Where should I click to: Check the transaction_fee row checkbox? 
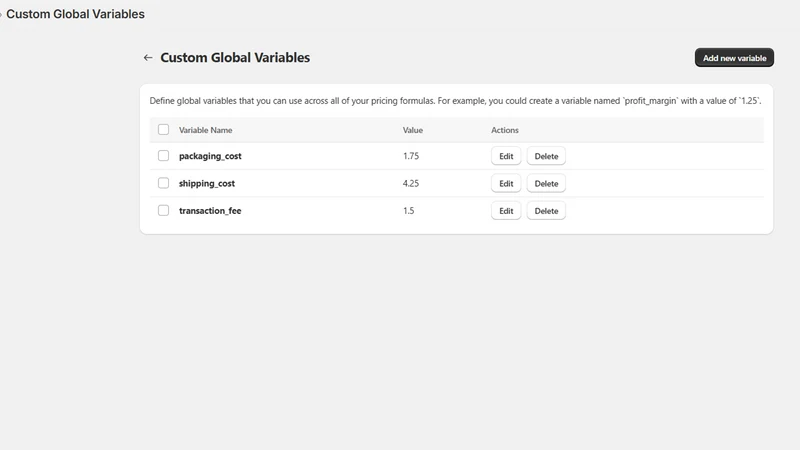tap(163, 210)
